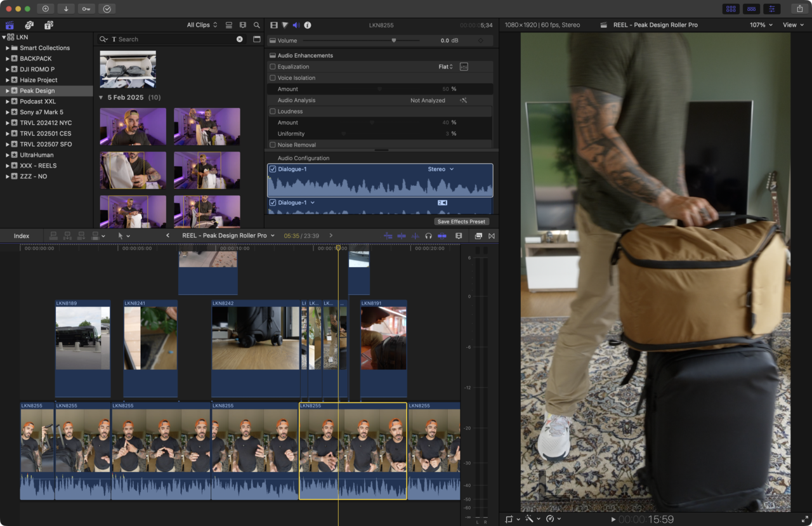This screenshot has width=812, height=526.
Task: Uncheck the Dialogue-1 audio channel
Action: [x=273, y=169]
